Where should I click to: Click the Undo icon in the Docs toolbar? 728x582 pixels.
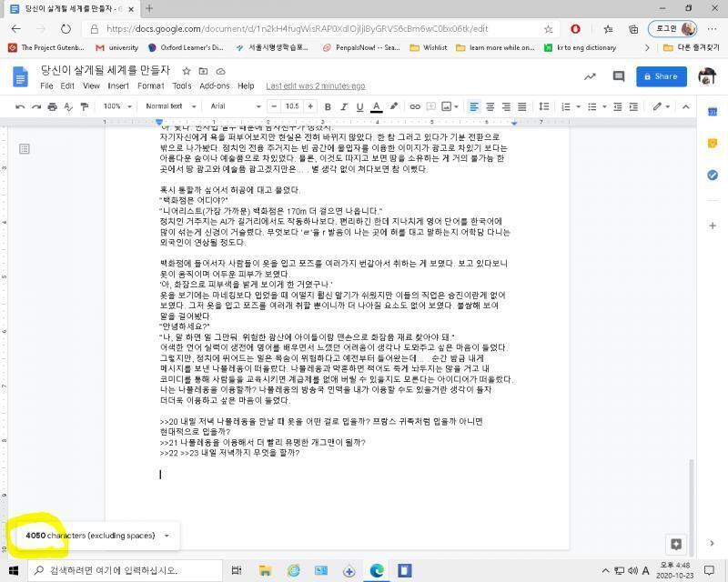tap(20, 106)
